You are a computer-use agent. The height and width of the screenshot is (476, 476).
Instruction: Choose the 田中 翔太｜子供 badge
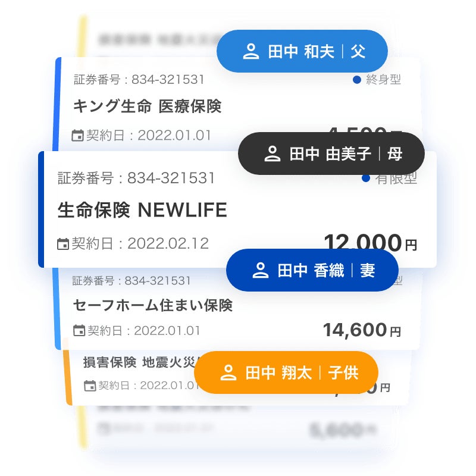[x=286, y=373]
